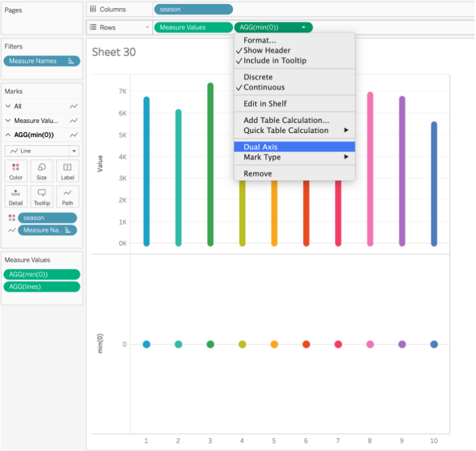Click the Rows shelf icon
Image resolution: width=476 pixels, height=451 pixels.
[x=93, y=27]
